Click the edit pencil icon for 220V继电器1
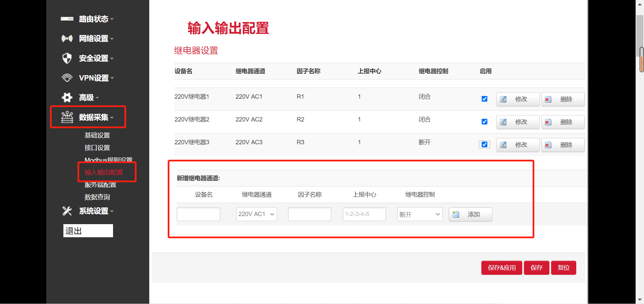 point(503,99)
